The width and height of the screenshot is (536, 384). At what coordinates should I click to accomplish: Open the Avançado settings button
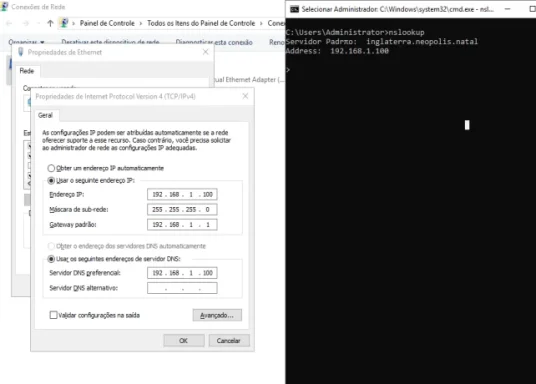click(x=217, y=315)
